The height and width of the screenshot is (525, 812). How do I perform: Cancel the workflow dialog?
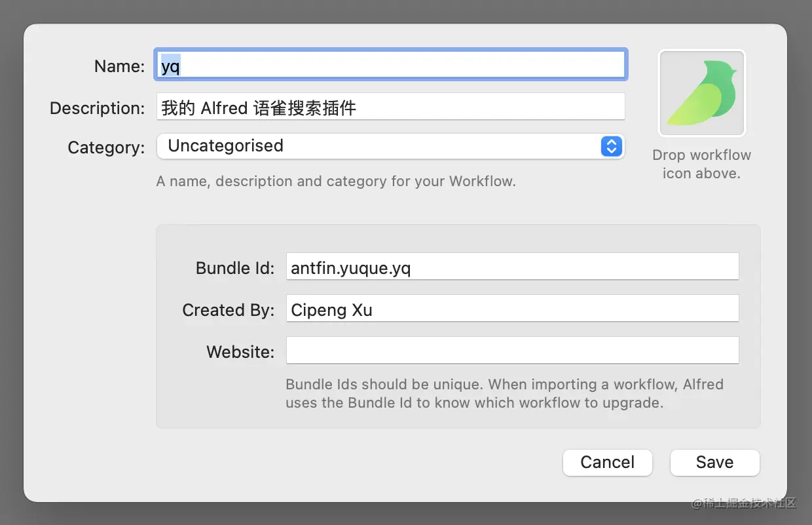click(608, 462)
